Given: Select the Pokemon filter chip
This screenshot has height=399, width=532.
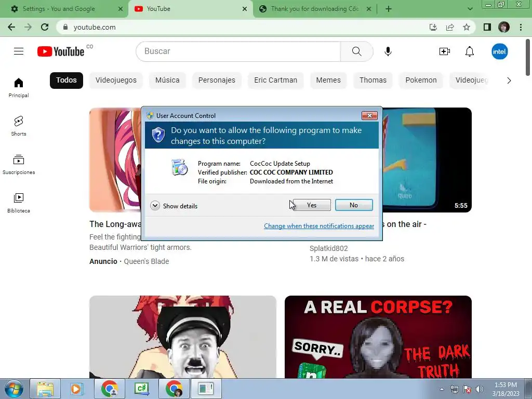Looking at the screenshot, I should click(x=421, y=80).
